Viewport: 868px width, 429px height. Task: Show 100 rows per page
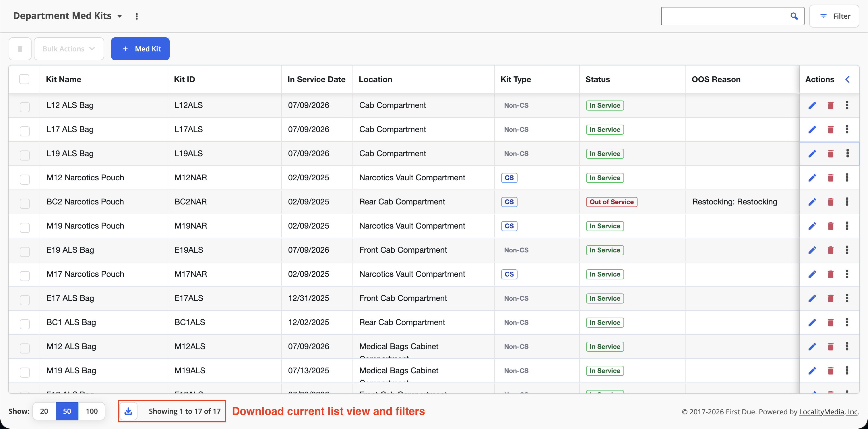[92, 411]
